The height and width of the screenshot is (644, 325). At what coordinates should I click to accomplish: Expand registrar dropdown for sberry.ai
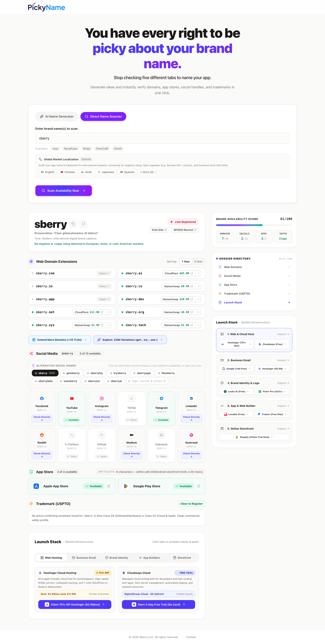(x=198, y=273)
